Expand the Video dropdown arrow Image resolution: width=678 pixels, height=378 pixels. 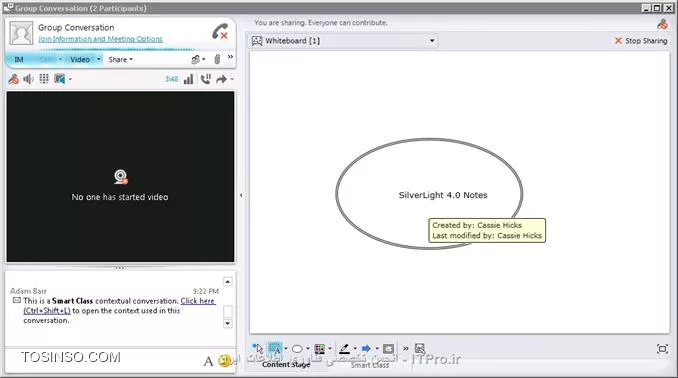[x=99, y=59]
